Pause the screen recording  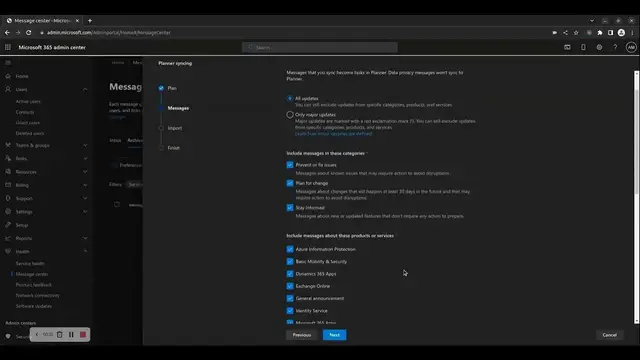(71, 335)
